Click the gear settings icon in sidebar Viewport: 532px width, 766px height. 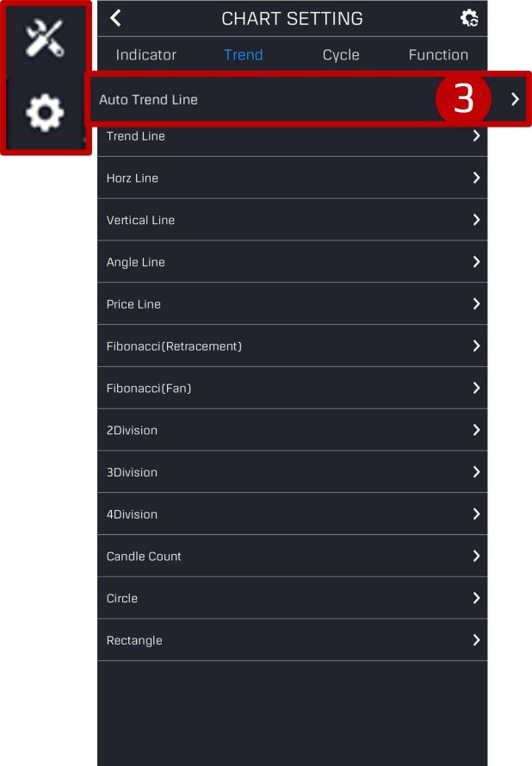(x=45, y=113)
